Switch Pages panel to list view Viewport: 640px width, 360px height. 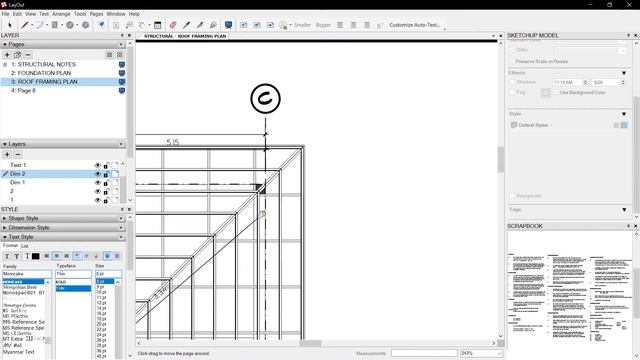tap(109, 55)
